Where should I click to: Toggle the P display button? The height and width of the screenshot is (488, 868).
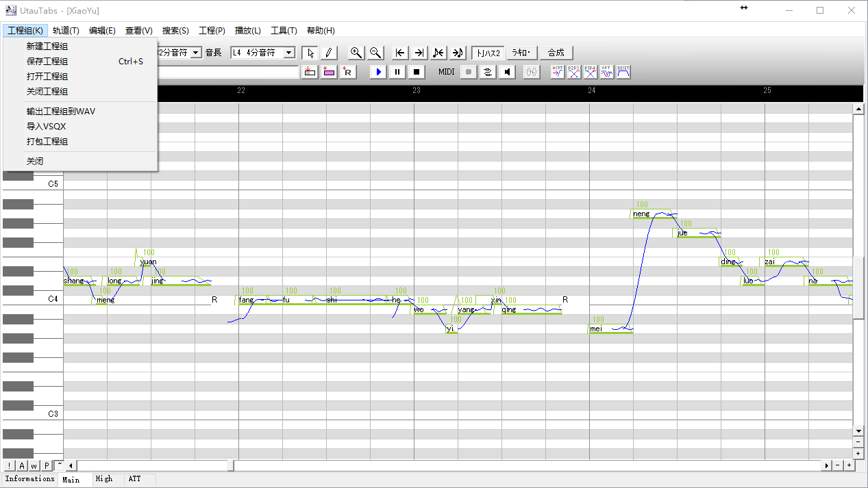[x=47, y=465]
